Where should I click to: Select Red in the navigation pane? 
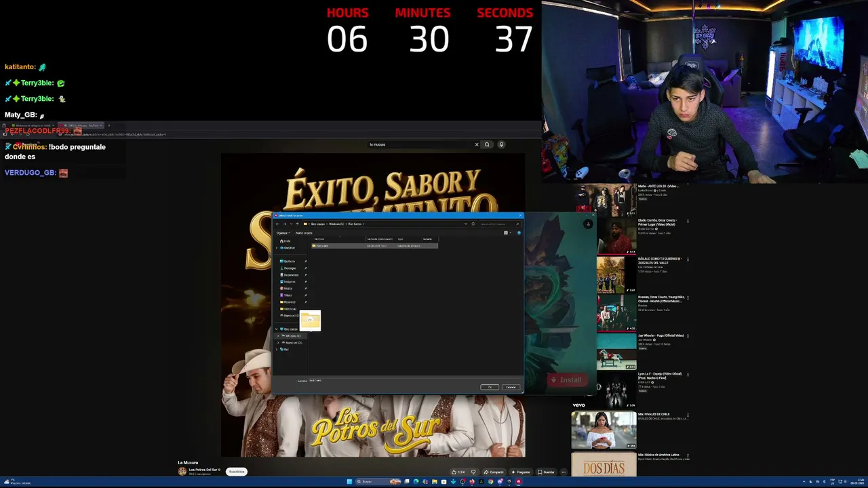click(285, 349)
